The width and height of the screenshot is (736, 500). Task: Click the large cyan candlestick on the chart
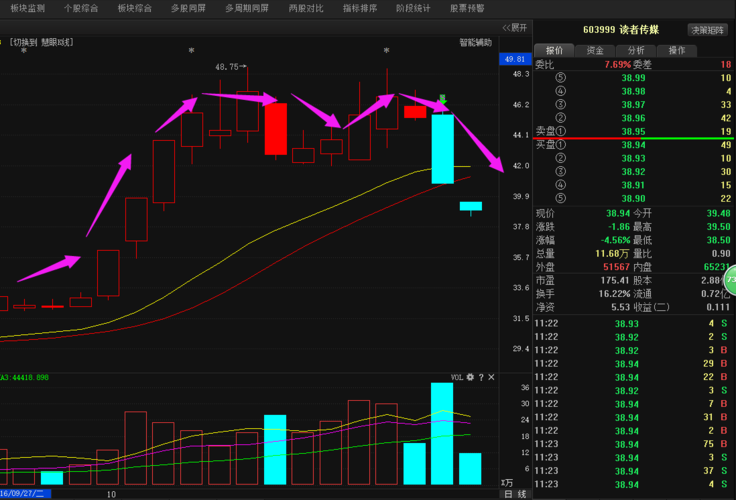click(442, 149)
